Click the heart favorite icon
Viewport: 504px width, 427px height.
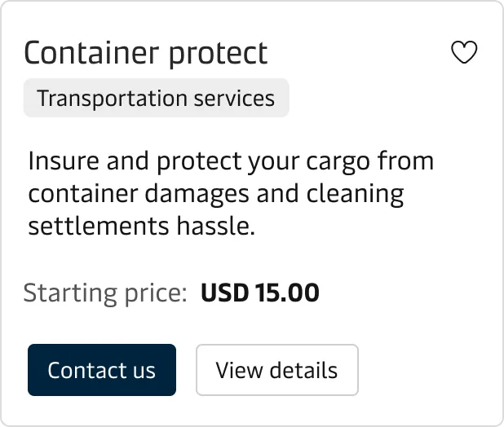tap(464, 53)
